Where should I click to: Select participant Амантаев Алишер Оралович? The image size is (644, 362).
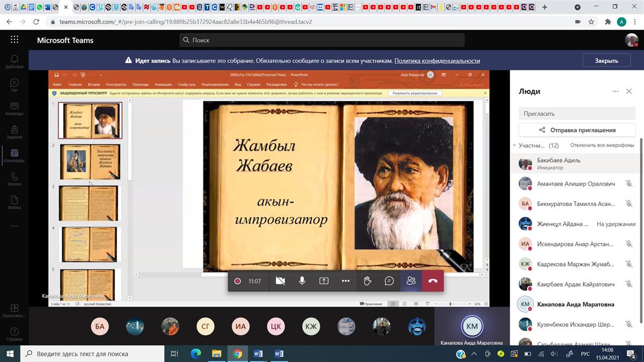[x=575, y=184]
